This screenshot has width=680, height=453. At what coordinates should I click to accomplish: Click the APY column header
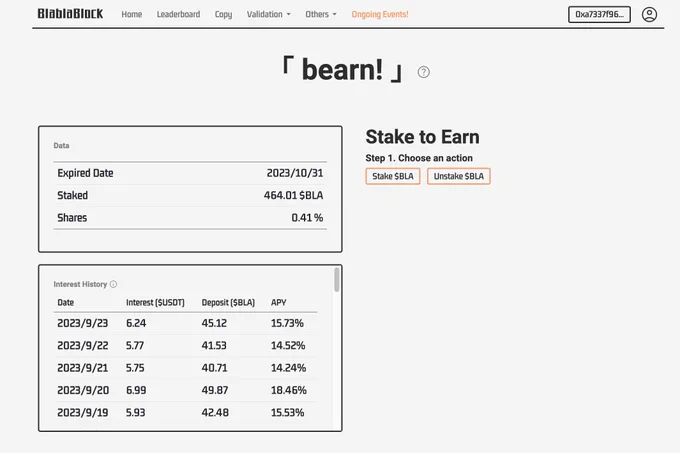click(x=278, y=302)
